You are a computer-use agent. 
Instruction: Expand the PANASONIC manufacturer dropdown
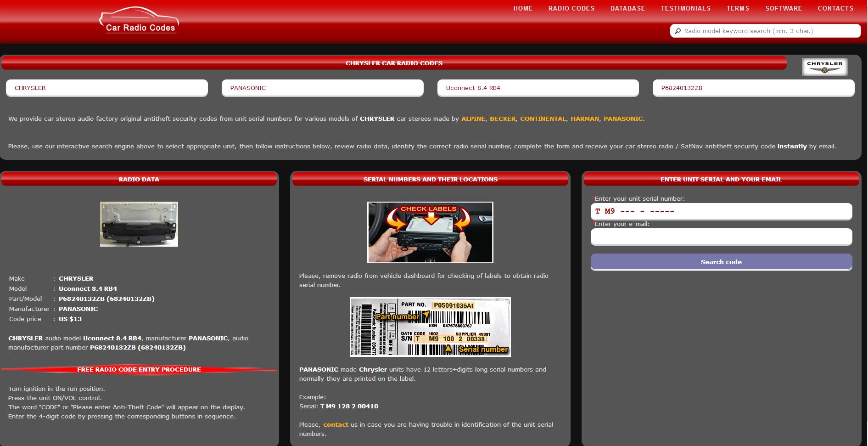pyautogui.click(x=322, y=88)
